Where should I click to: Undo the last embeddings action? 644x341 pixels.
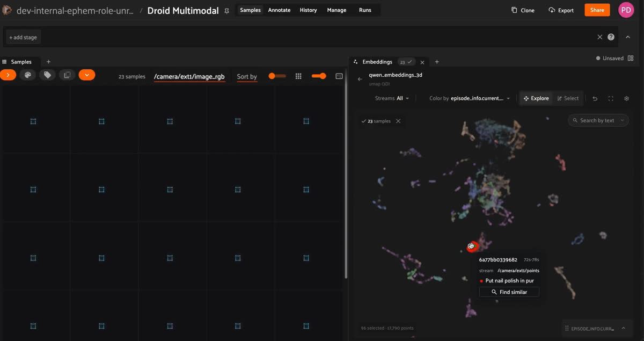(595, 98)
